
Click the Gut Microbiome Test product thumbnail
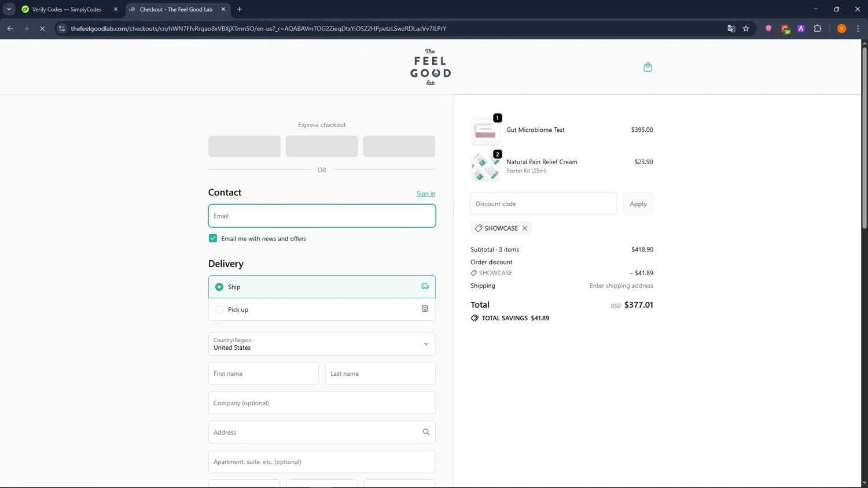(486, 131)
